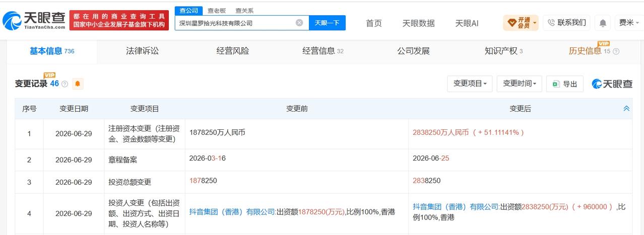Click the red 国家中小企业发展子基金 banner
The width and height of the screenshot is (644, 235).
point(118,20)
